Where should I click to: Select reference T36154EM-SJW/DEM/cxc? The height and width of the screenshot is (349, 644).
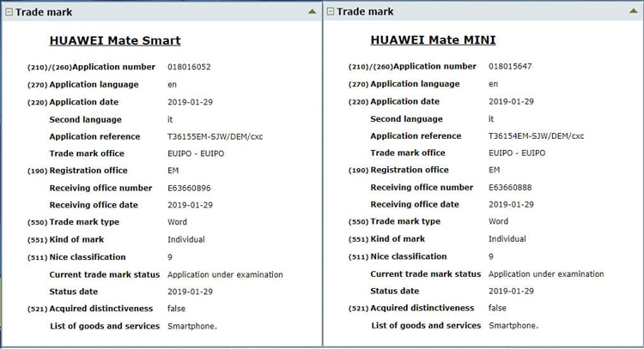point(536,135)
